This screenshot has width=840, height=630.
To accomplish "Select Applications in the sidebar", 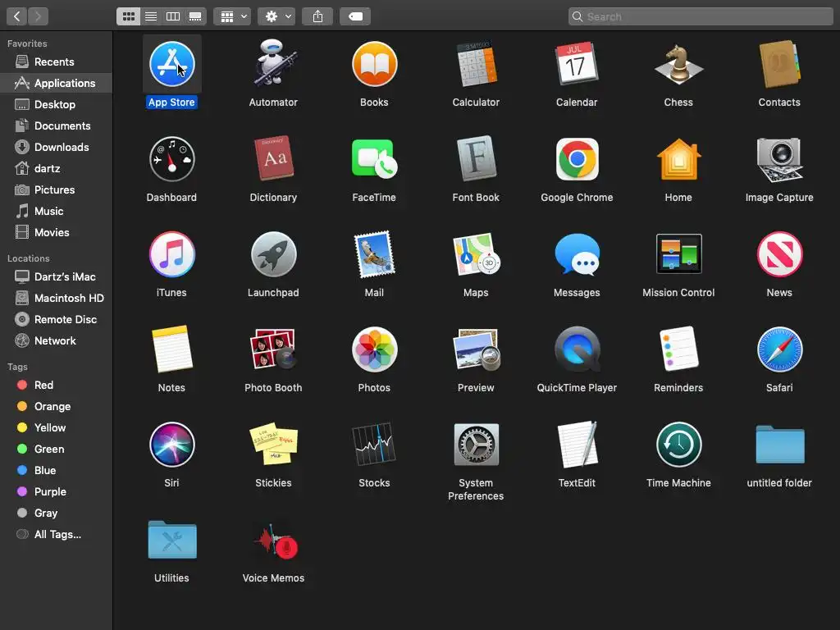I will 57,83.
